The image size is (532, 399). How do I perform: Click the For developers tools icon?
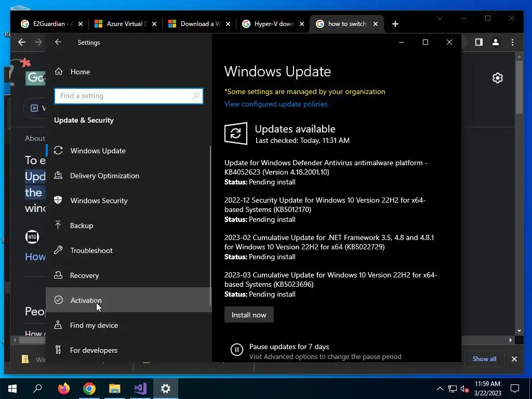pos(58,350)
